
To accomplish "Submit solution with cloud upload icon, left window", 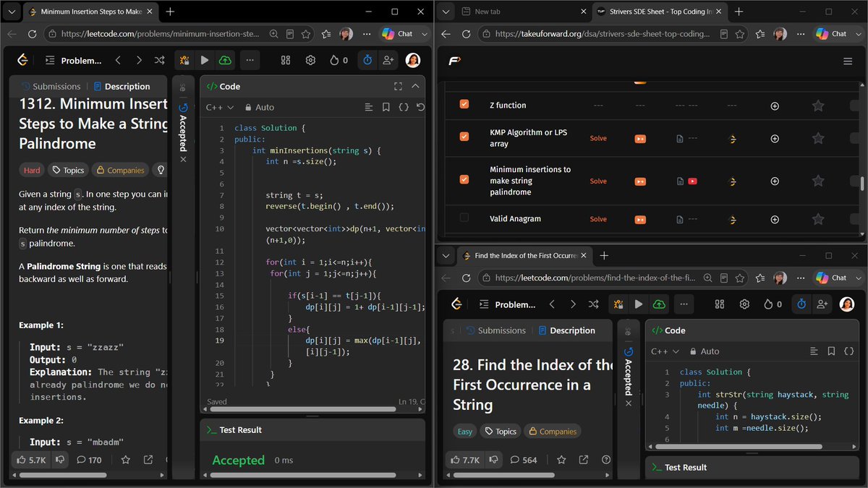I will [225, 61].
